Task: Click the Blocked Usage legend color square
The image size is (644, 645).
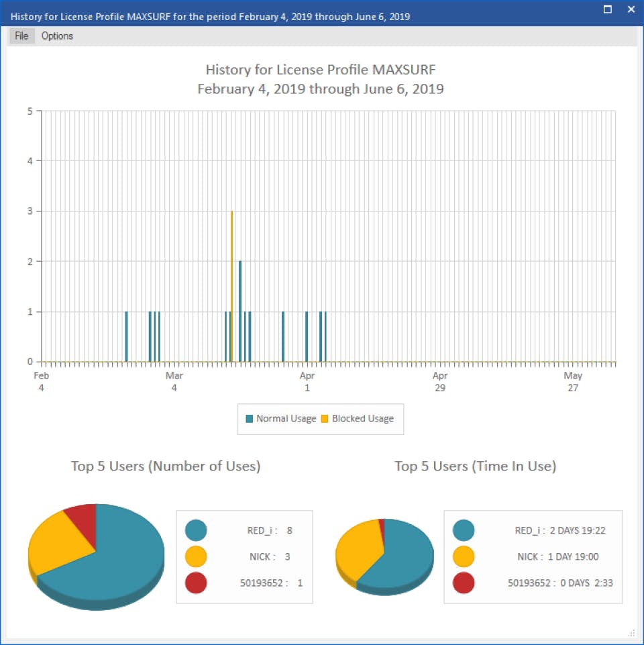Action: 325,419
